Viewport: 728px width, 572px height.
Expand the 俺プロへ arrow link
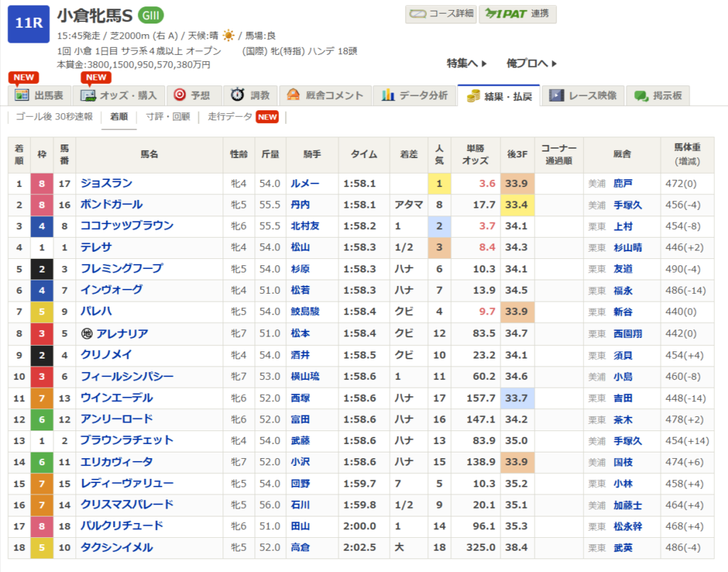(x=532, y=63)
